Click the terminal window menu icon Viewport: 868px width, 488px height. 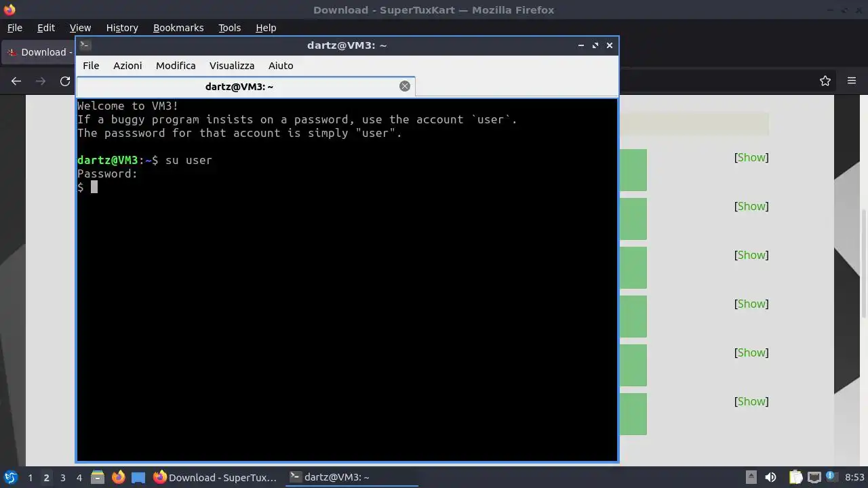[x=85, y=45]
